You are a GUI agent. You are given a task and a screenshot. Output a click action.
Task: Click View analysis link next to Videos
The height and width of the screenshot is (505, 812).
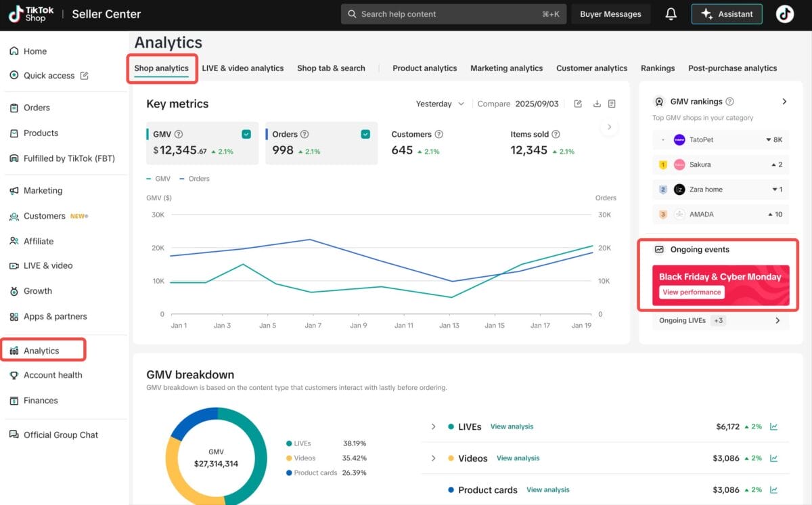click(518, 458)
